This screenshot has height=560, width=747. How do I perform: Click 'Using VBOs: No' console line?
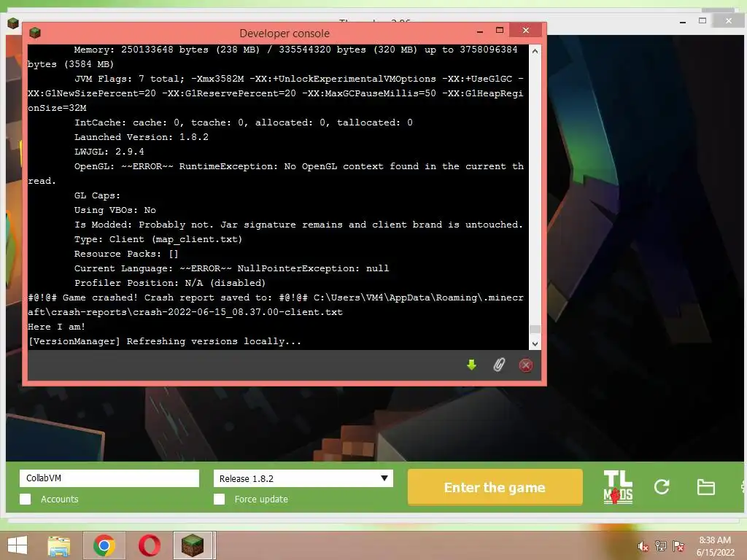(115, 210)
